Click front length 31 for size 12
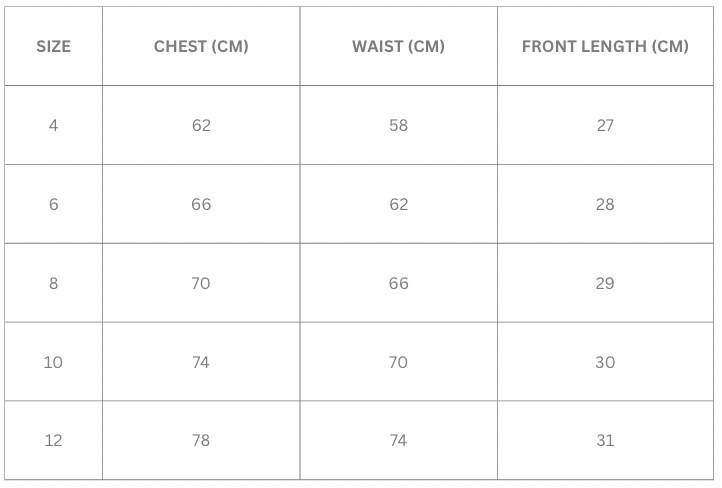Image resolution: width=722 pixels, height=488 pixels. [x=605, y=440]
